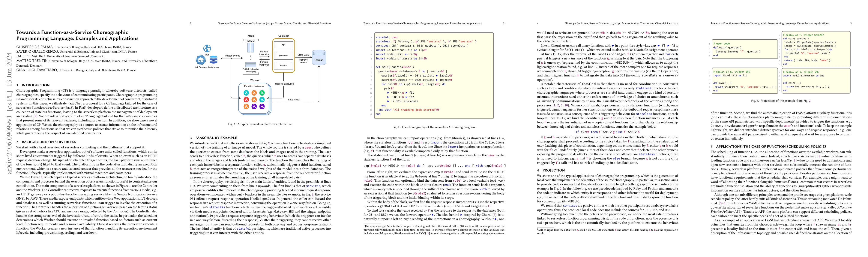
Task: Click the '3 FAASCHAL BY EXAMPLE' heading
Action: 213,138
